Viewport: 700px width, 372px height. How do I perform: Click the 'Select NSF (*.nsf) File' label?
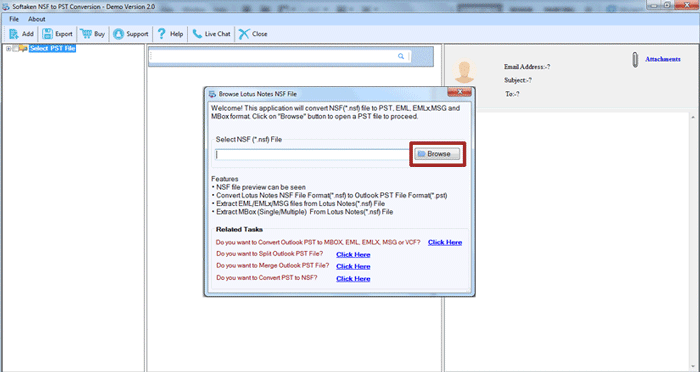[249, 139]
